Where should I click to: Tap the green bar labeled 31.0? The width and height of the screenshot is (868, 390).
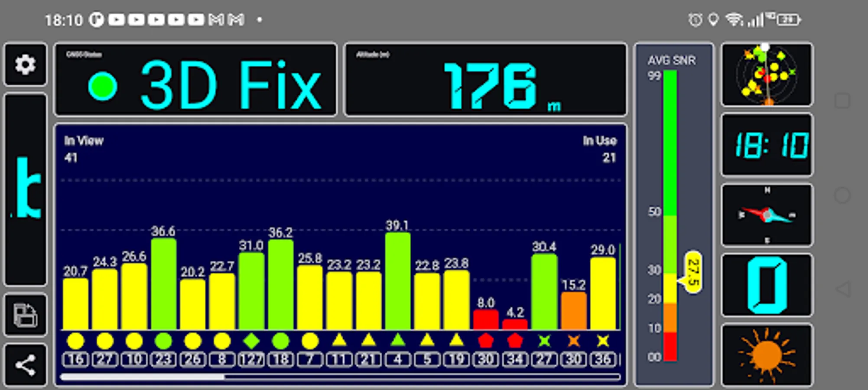[x=251, y=291]
